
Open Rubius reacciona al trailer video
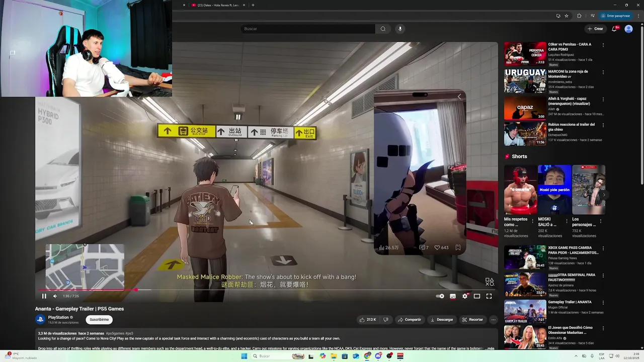point(525,135)
